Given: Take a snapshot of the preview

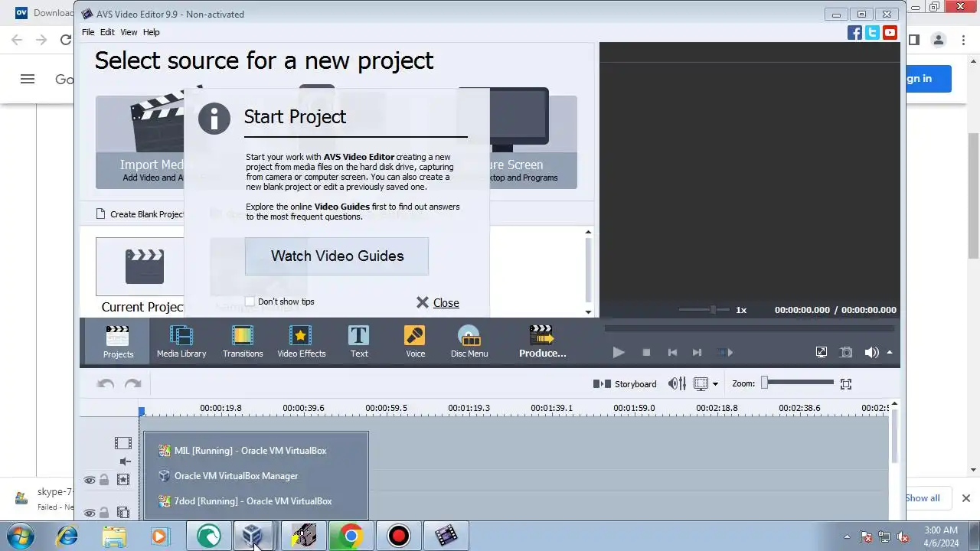Looking at the screenshot, I should coord(846,352).
